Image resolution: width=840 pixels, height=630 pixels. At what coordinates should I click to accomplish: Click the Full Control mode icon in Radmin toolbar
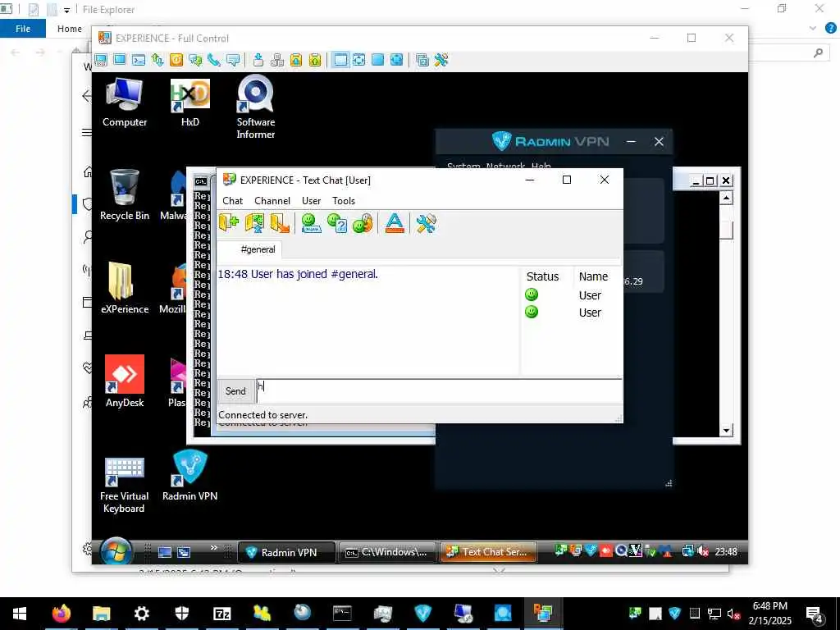pyautogui.click(x=101, y=60)
